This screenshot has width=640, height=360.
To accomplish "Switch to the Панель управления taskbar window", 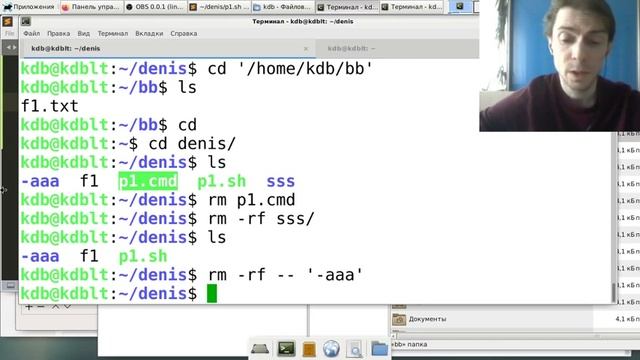I will (x=91, y=7).
